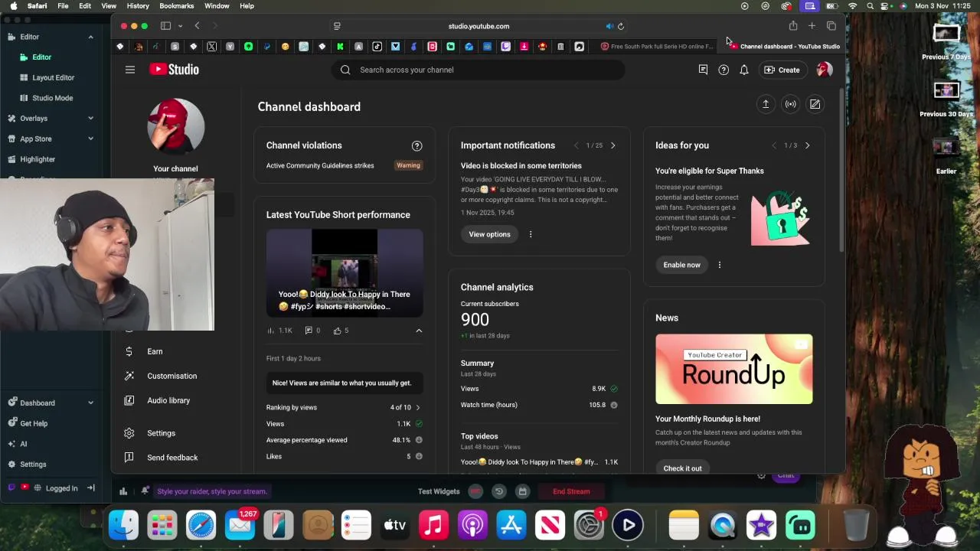Click the TikTok pinned tab icon
Screen dimensions: 980x551
tap(377, 47)
